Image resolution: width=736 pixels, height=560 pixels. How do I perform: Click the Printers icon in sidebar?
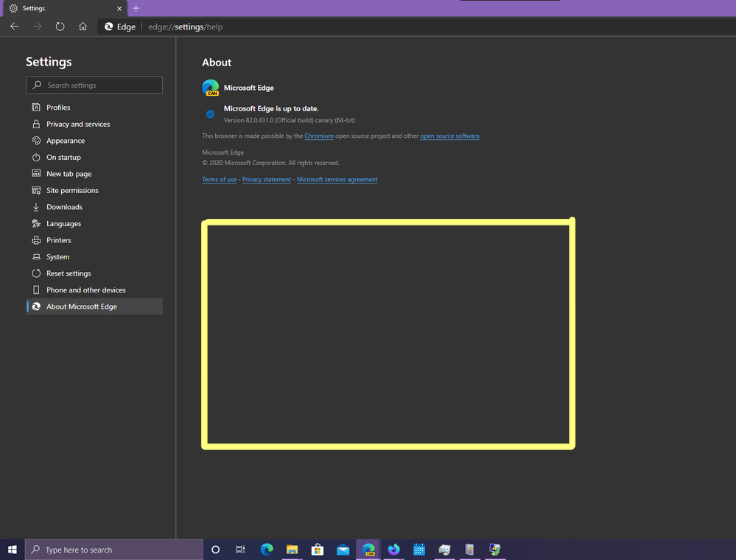tap(36, 240)
